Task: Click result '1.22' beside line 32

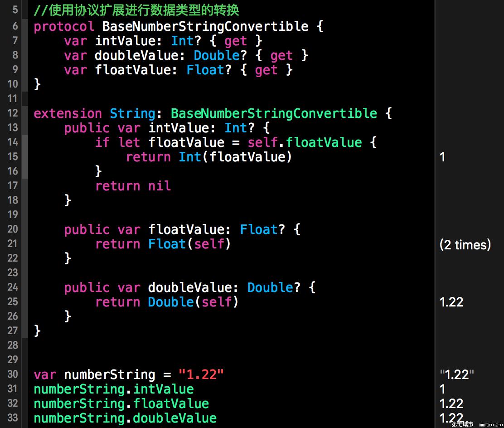Action: tap(451, 404)
